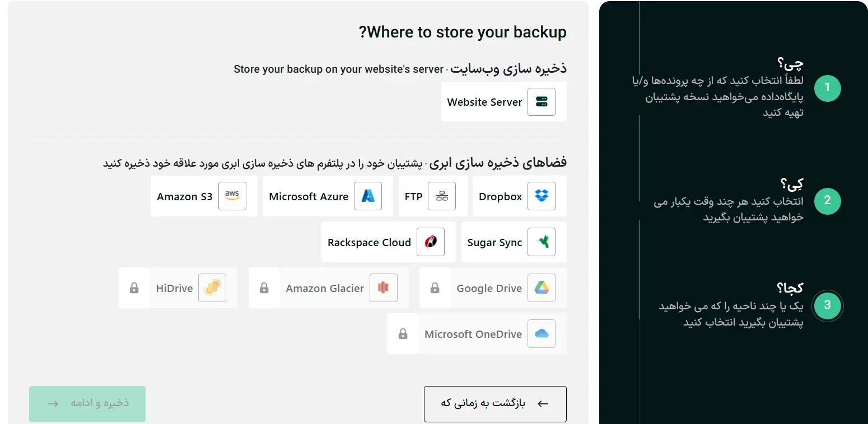Image resolution: width=868 pixels, height=424 pixels.
Task: Select the Dropbox label text
Action: click(x=500, y=196)
